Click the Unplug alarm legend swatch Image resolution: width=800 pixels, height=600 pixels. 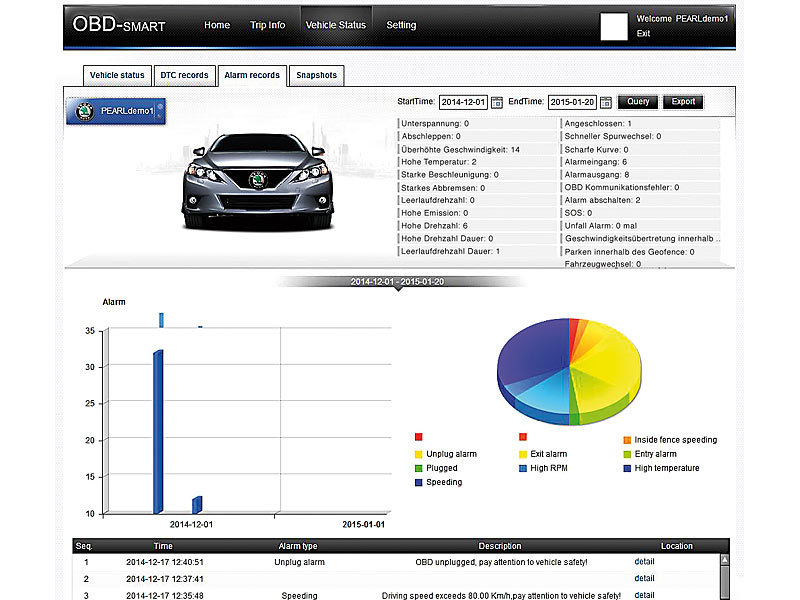click(419, 454)
